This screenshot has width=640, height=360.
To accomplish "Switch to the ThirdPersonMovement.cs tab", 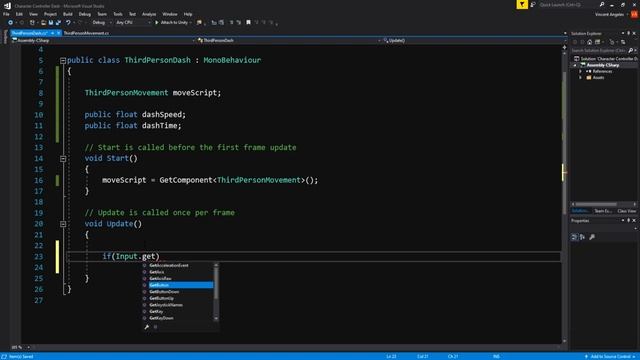I will [x=86, y=33].
